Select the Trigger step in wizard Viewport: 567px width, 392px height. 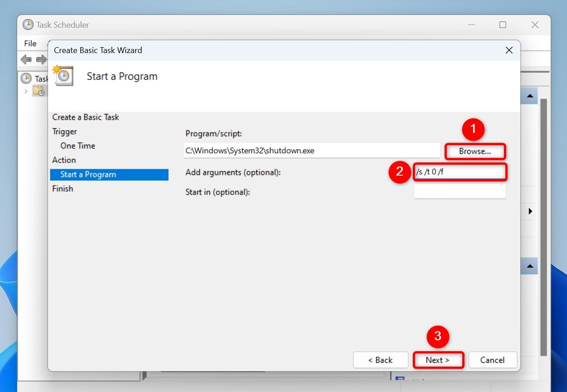point(64,132)
